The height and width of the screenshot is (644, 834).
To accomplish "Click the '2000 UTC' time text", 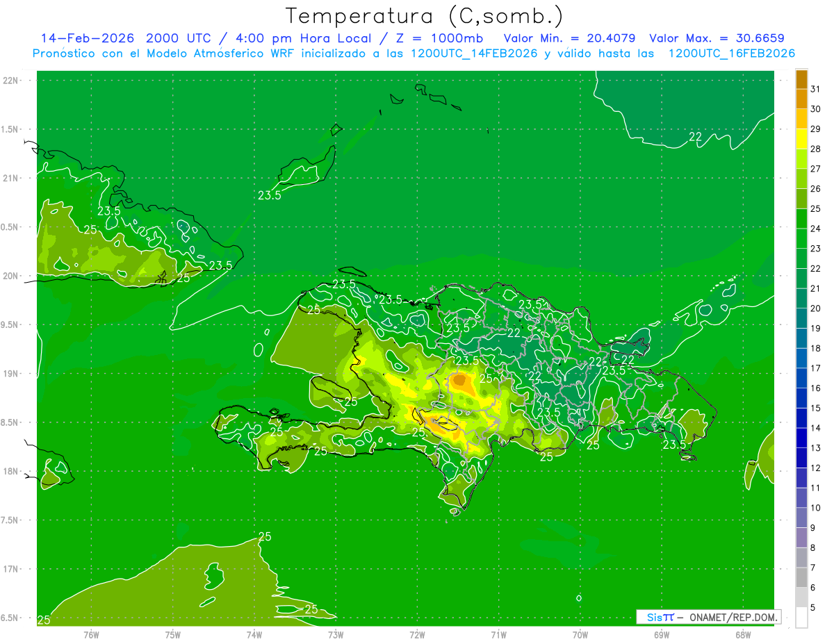I will click(x=180, y=38).
